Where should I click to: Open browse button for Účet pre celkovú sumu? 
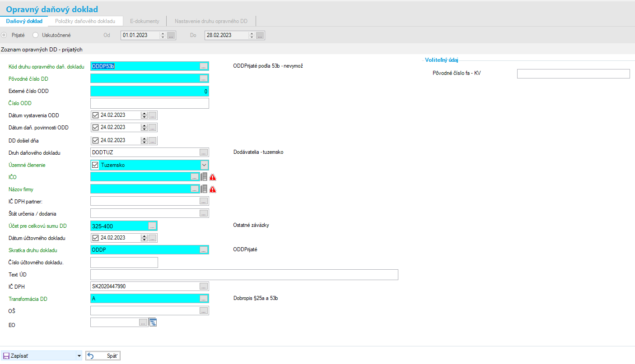(x=152, y=226)
